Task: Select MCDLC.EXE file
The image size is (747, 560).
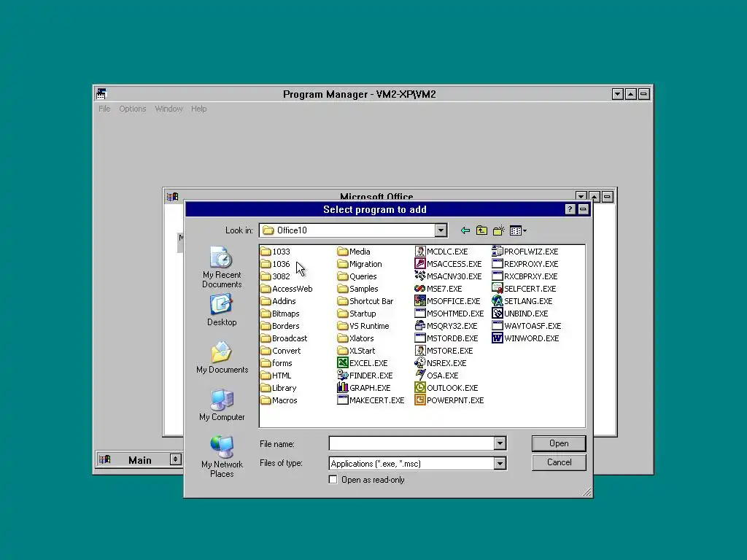Action: (x=441, y=252)
